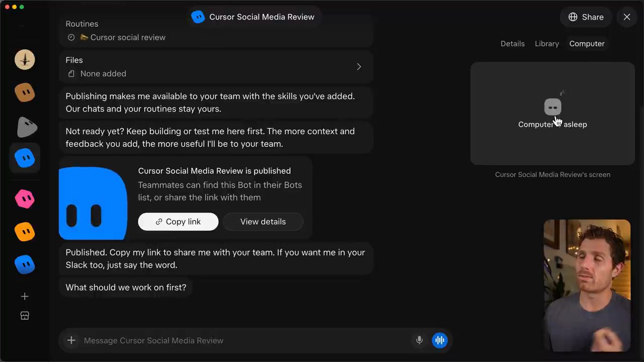
Task: Click the "None added" files text
Action: pyautogui.click(x=103, y=73)
